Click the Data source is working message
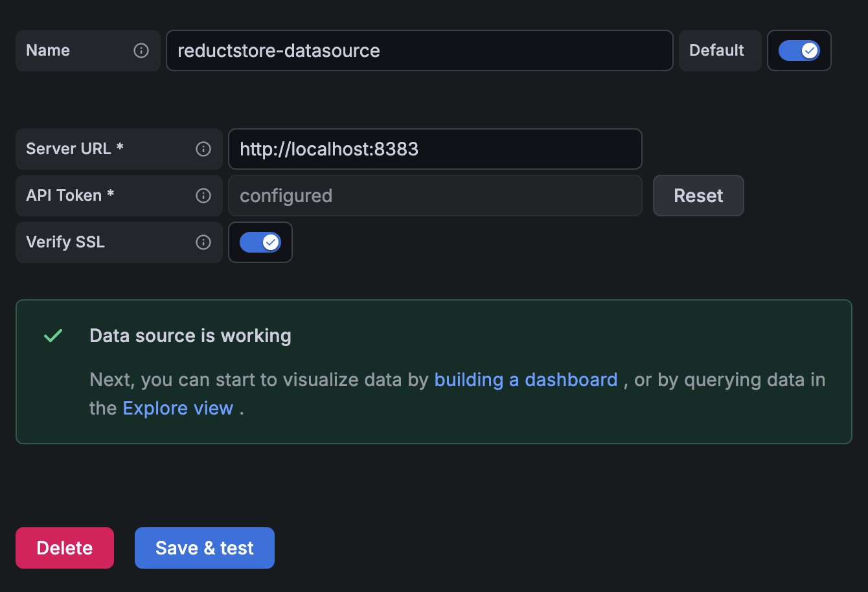This screenshot has height=592, width=868. pyautogui.click(x=190, y=336)
